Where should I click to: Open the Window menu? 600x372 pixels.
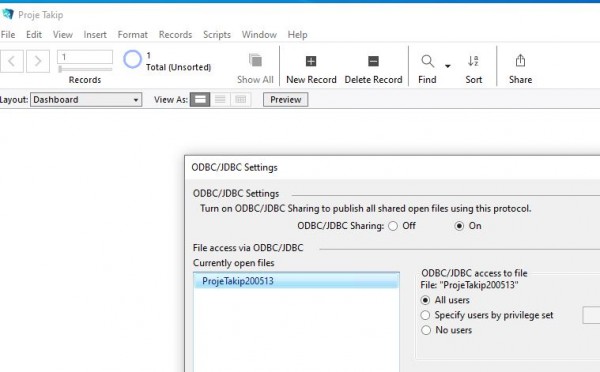[x=259, y=34]
